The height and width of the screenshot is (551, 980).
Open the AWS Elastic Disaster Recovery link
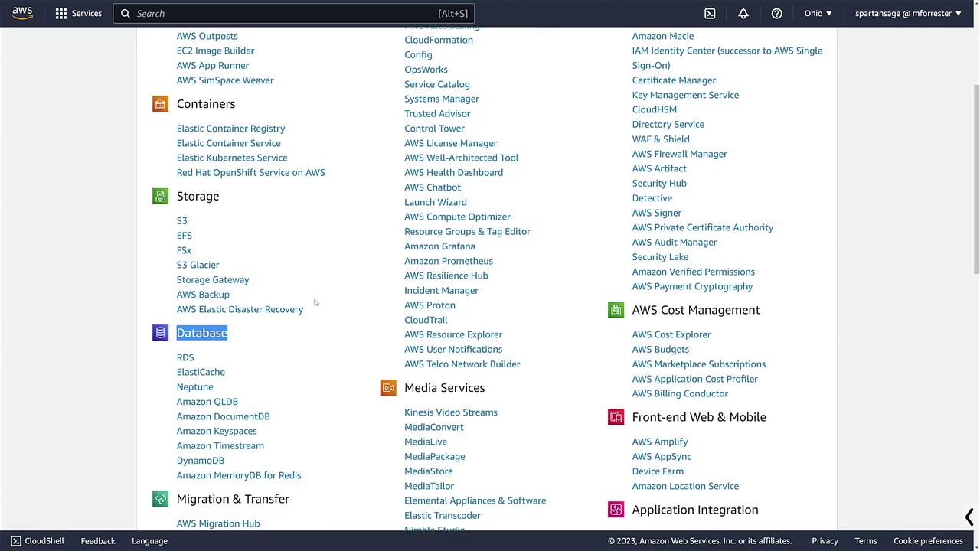240,309
